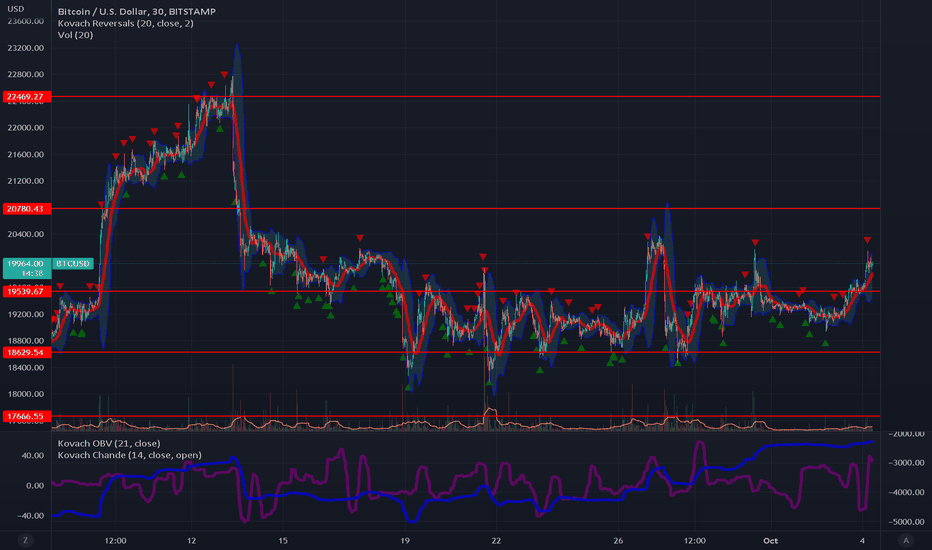Image resolution: width=932 pixels, height=550 pixels.
Task: Click the 0.00 oscillator scale value
Action: [35, 486]
